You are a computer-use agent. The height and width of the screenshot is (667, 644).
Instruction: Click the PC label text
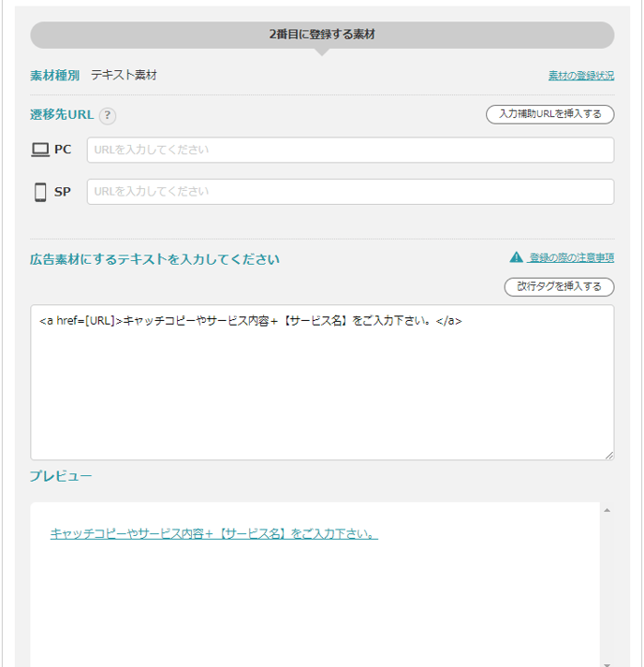(63, 150)
